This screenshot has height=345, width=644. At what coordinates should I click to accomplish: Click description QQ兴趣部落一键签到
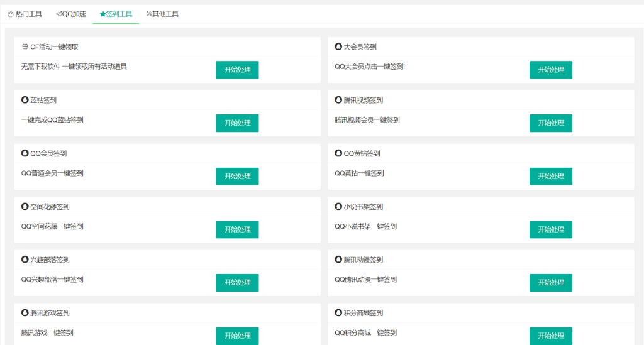point(52,280)
